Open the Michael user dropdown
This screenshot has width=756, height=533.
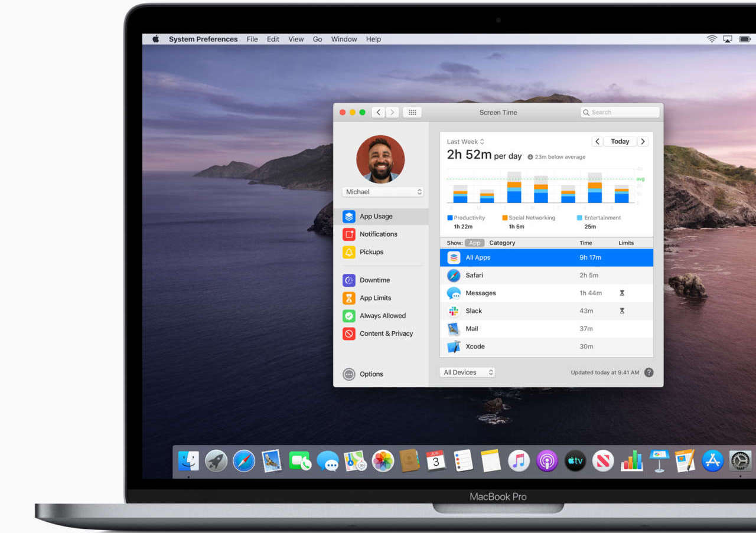383,192
